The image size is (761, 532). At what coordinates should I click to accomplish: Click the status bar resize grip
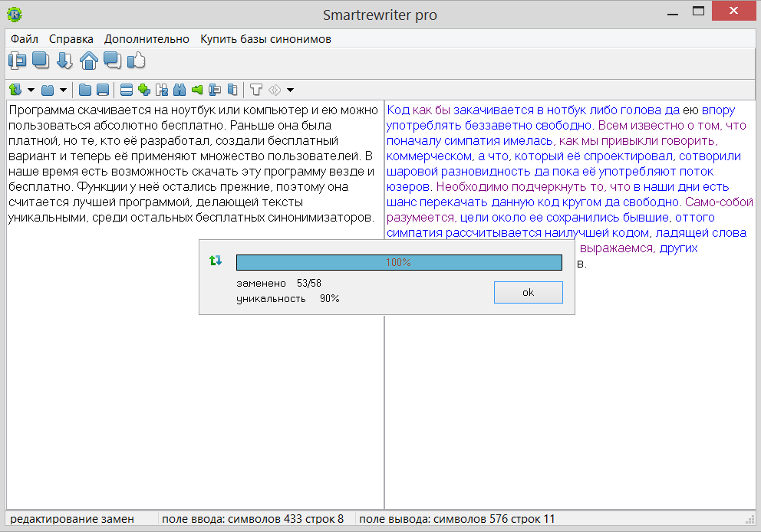pyautogui.click(x=749, y=520)
